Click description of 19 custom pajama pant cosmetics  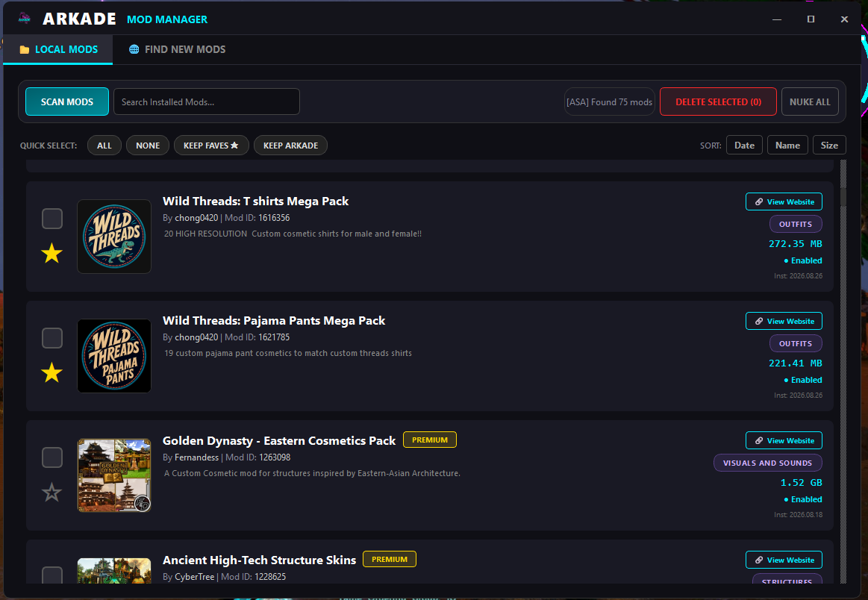pos(288,353)
